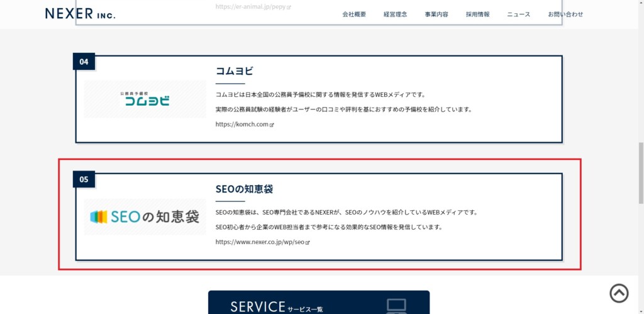Open the SERVICE サービス一覧 button
Screen dimensions: 644x314
[319, 303]
